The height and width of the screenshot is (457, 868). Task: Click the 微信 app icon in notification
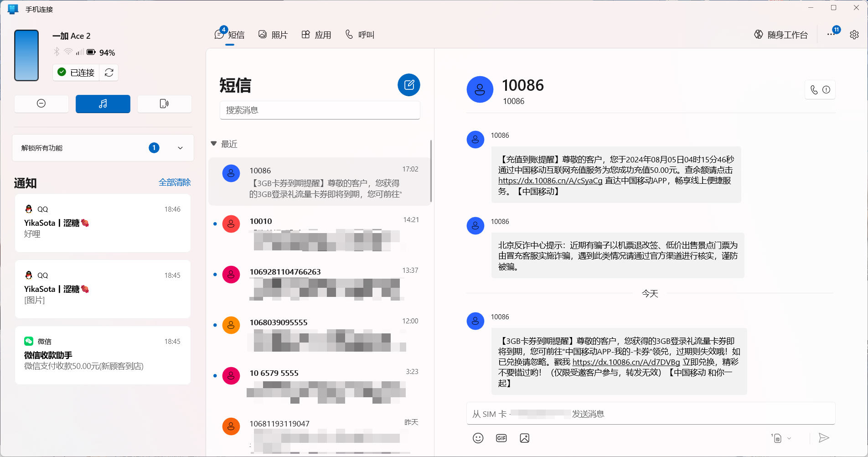tap(29, 341)
